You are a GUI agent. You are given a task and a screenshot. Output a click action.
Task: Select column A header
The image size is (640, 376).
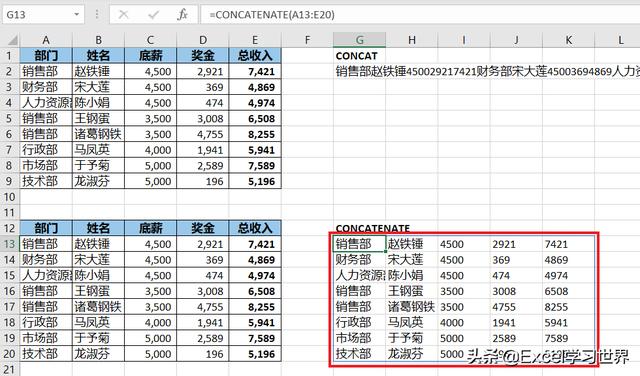46,40
